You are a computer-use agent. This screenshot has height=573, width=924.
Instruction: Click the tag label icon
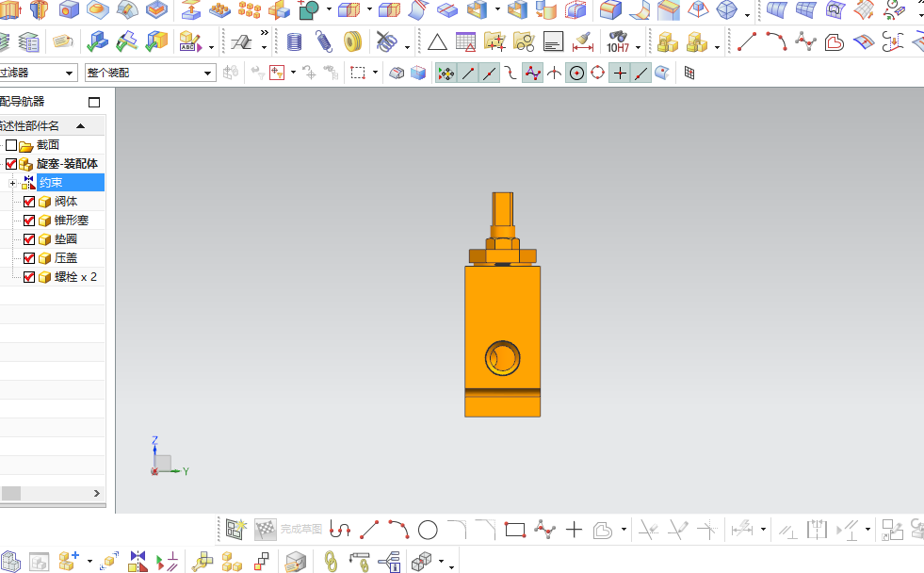(x=62, y=41)
